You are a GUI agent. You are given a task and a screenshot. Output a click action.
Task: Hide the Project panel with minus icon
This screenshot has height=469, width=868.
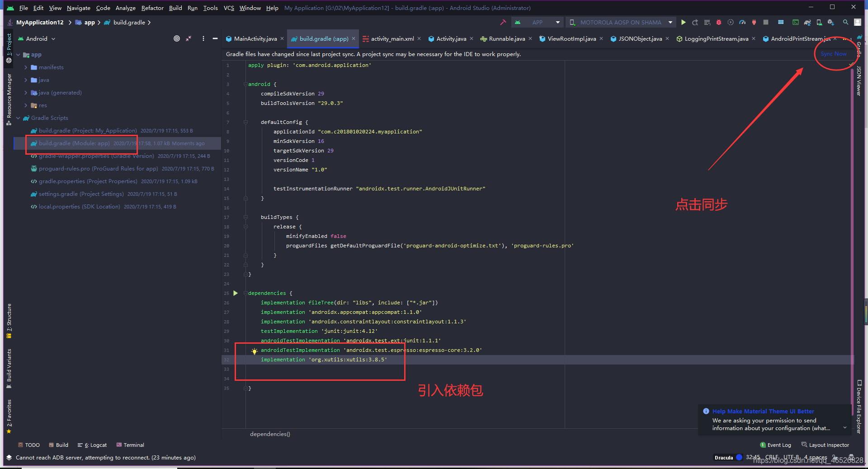(215, 38)
